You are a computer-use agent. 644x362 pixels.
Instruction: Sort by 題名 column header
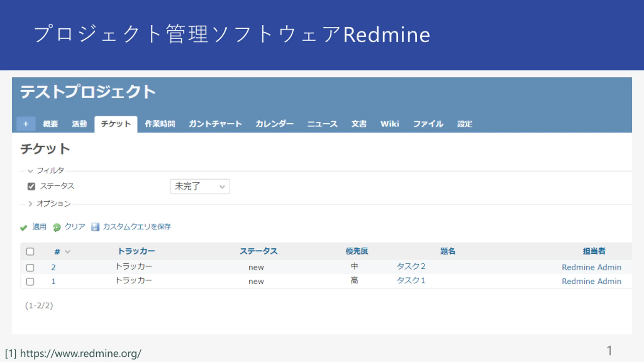coord(448,251)
